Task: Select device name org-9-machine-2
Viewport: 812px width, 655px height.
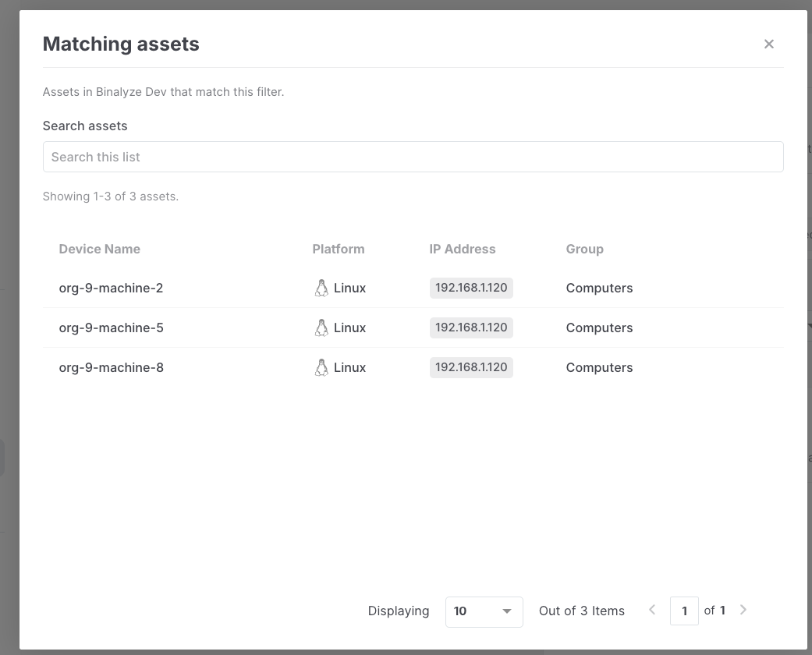Action: pos(111,288)
